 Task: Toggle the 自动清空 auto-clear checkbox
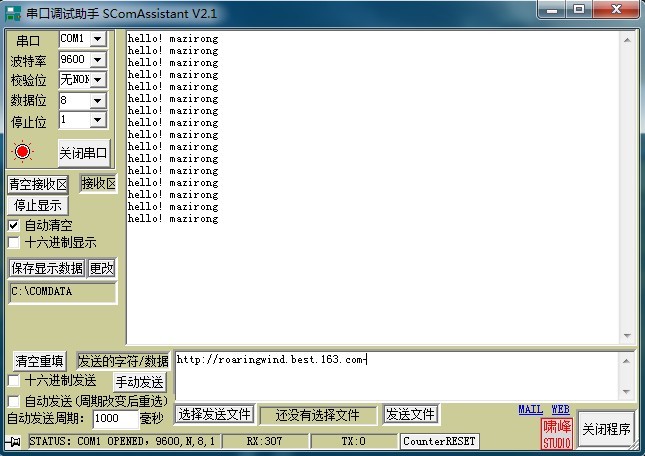14,226
